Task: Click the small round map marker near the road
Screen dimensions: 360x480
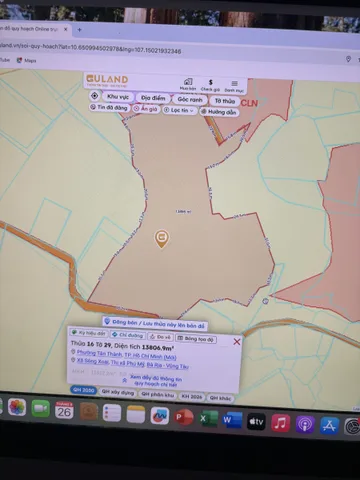Action: (265, 301)
